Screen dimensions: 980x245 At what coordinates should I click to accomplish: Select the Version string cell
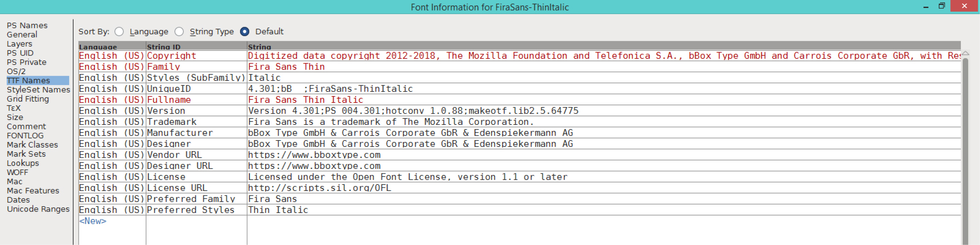[604, 111]
